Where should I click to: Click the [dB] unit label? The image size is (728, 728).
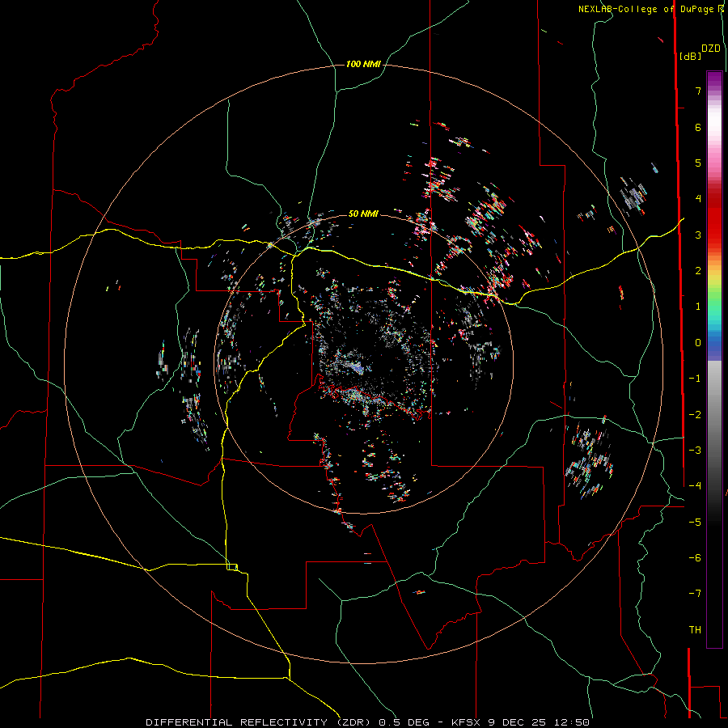pyautogui.click(x=690, y=56)
